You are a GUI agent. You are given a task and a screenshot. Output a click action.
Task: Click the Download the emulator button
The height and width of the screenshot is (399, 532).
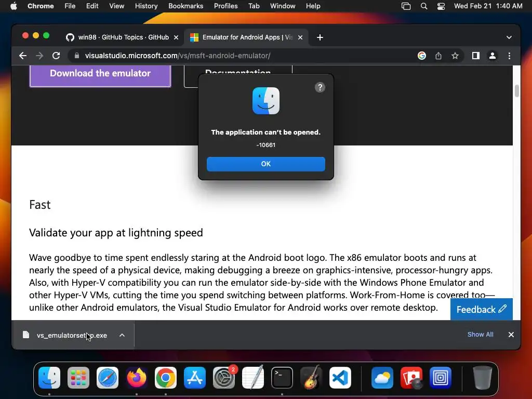coord(100,75)
